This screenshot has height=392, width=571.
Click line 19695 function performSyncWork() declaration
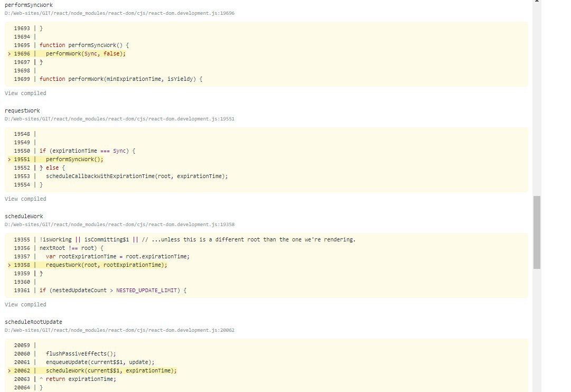point(84,45)
